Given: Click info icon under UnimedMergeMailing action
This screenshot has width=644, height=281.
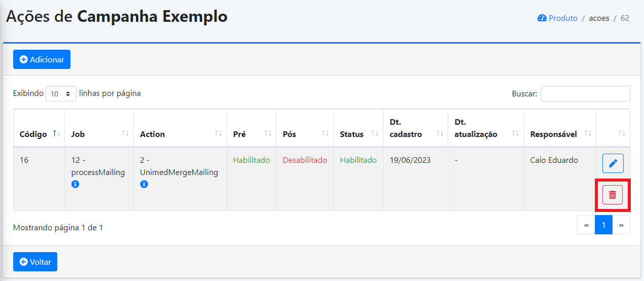Looking at the screenshot, I should tap(144, 185).
